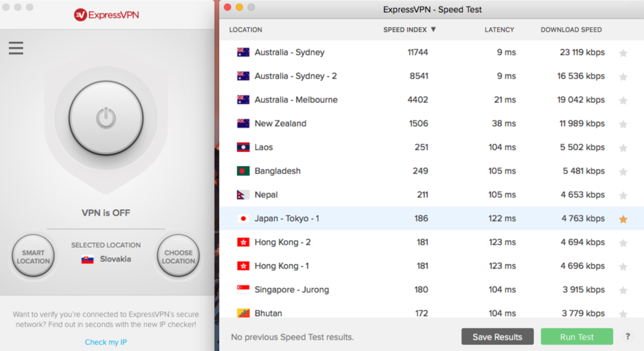Click the ExpressVPN logo

click(x=107, y=15)
